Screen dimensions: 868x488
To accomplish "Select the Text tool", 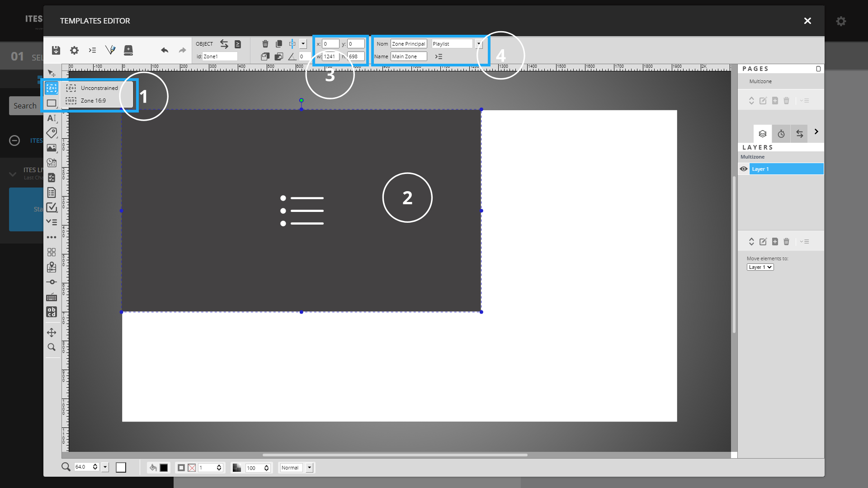I will pyautogui.click(x=52, y=118).
